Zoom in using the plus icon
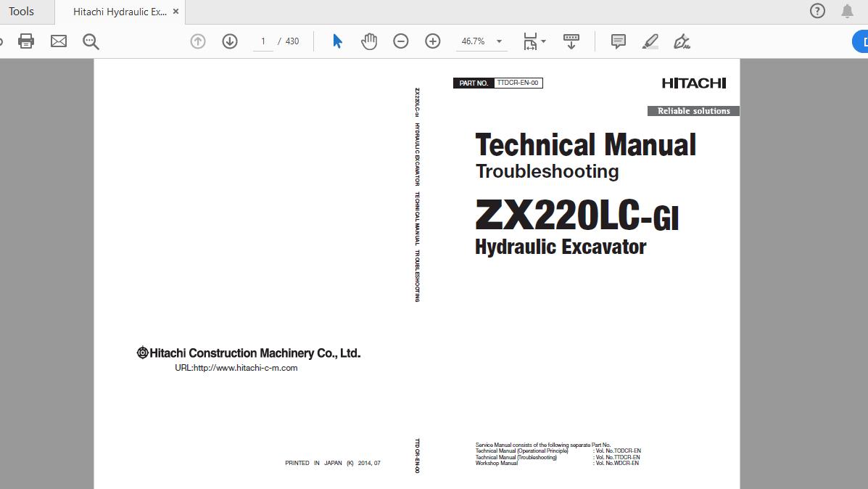Screen dimensions: 868x489 point(433,41)
